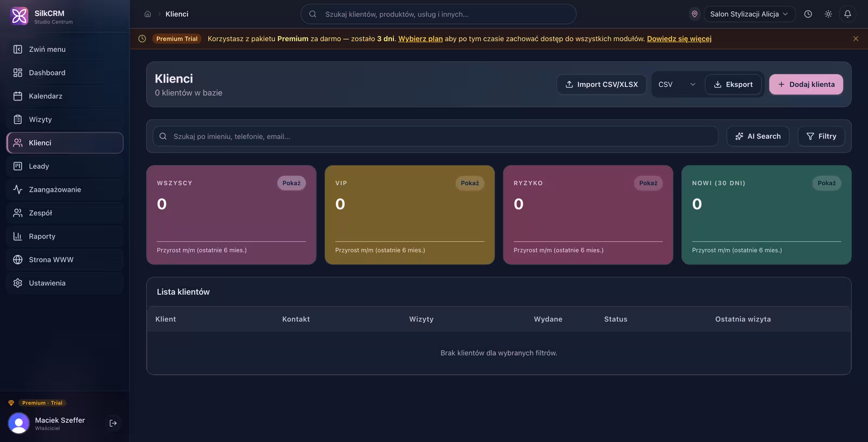Click the Ostatnia wizyta column header
Viewport: 868px width, 442px height.
coord(743,319)
